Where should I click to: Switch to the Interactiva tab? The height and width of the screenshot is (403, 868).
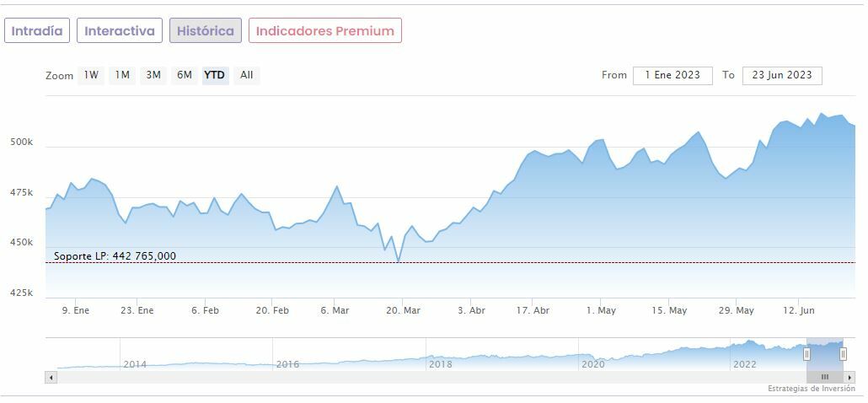coord(120,31)
